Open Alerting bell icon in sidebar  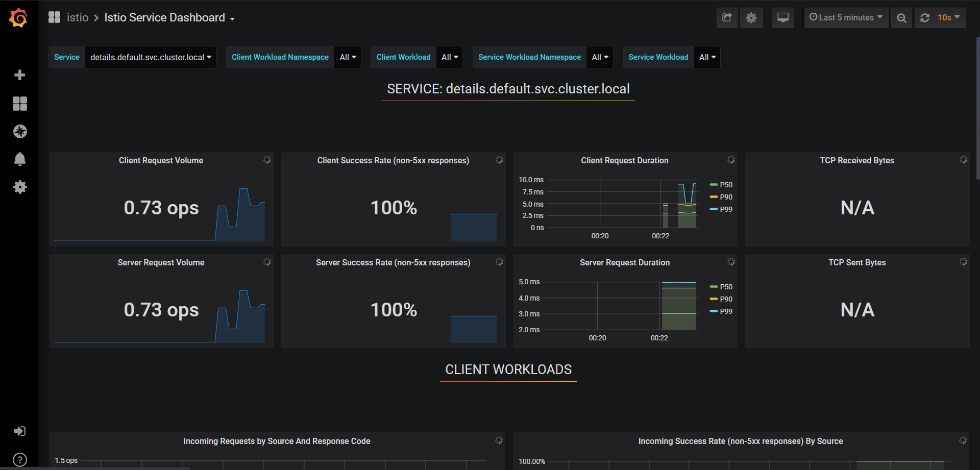click(x=20, y=159)
